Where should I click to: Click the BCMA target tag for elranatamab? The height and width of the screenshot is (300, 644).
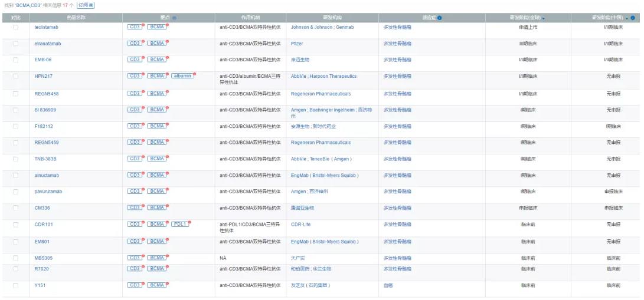tap(156, 43)
